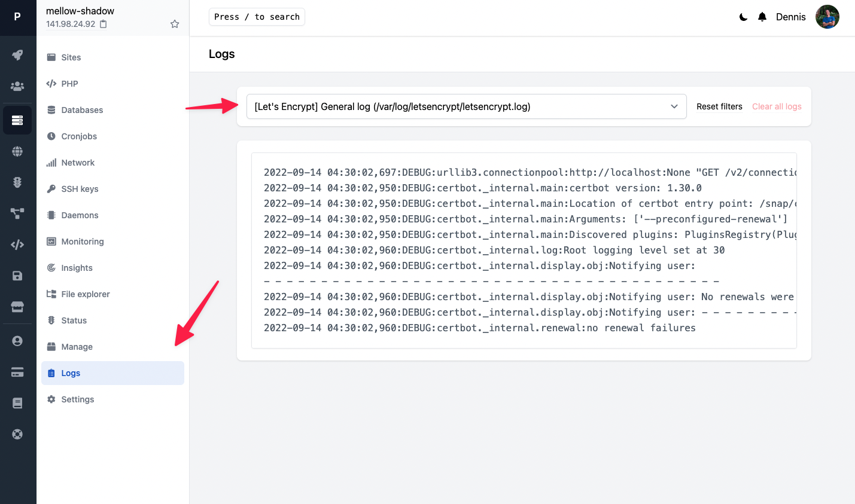Star the mellow-shadow server as favorite
The width and height of the screenshot is (855, 504).
pos(175,24)
